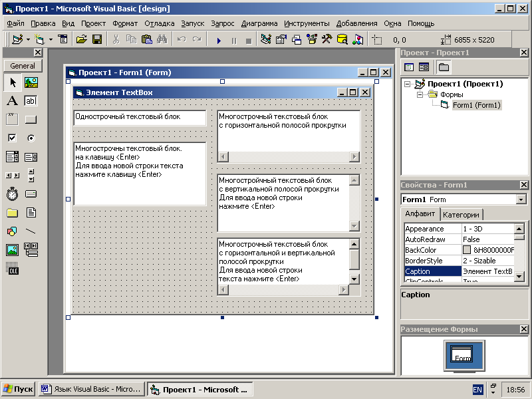Viewport: 532px width, 399px height.
Task: Click the Find binoculars icon
Action: click(162, 40)
